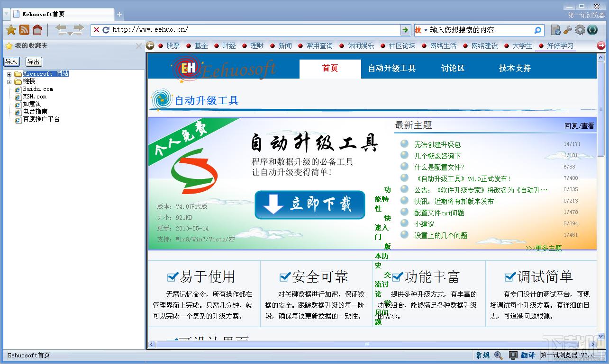Click 常规 in the status bar
The image size is (609, 364).
point(483,355)
